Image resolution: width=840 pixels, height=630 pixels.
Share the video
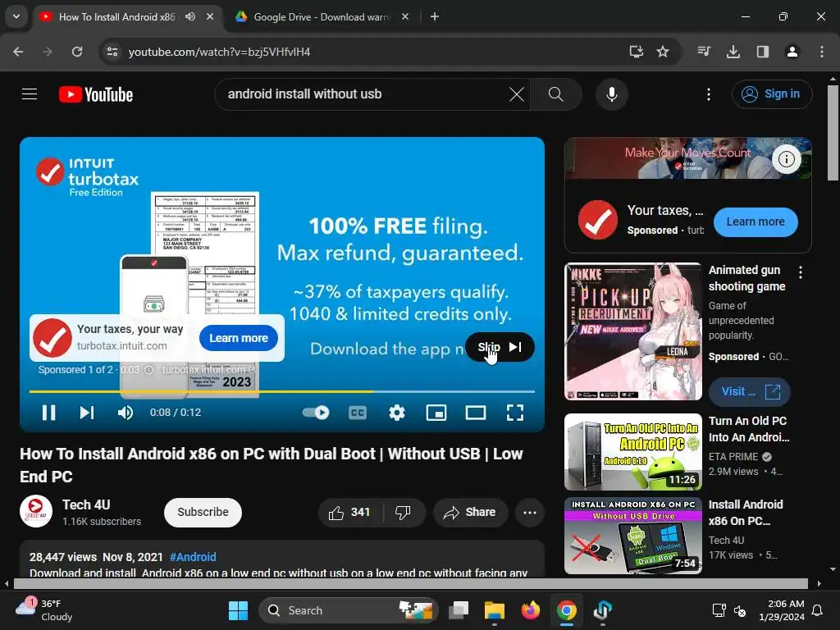coord(469,513)
